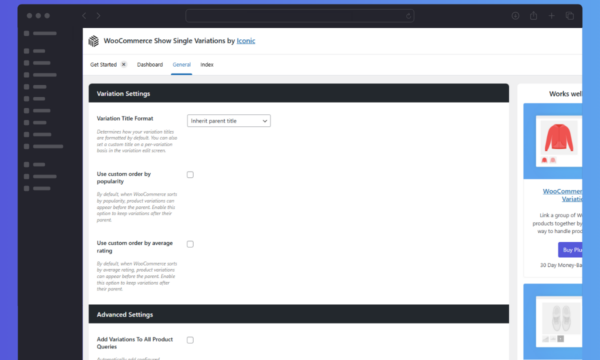Switch to the Index tab

click(x=207, y=65)
